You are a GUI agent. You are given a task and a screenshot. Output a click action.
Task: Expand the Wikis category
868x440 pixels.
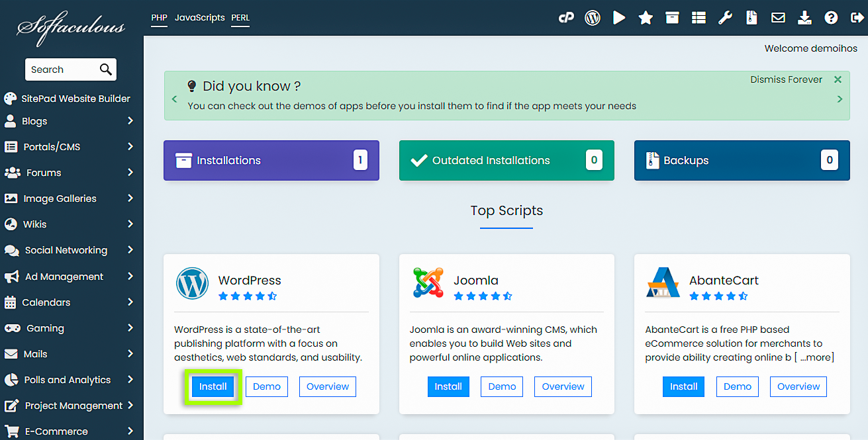(x=70, y=224)
